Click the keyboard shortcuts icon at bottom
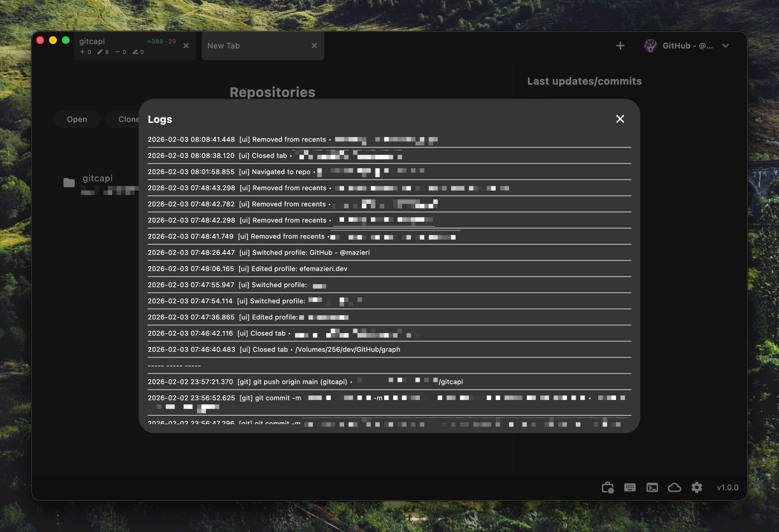Screen dimensions: 779x532 630,487
